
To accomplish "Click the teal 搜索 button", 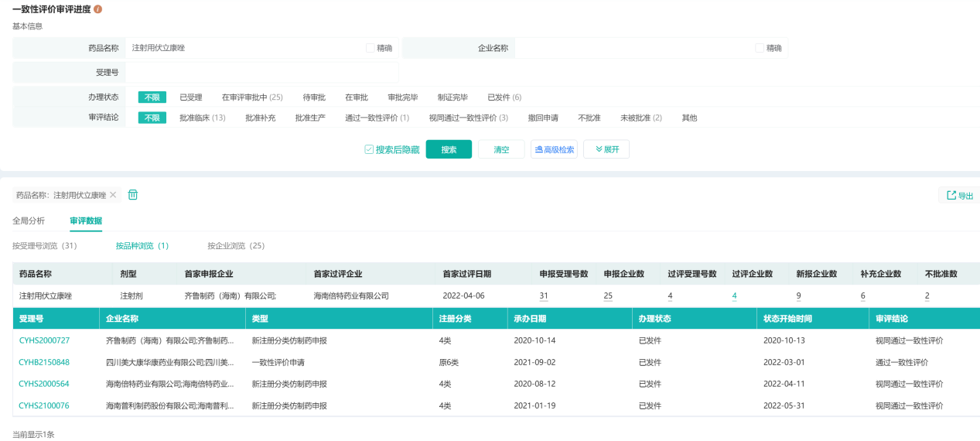I will point(449,149).
